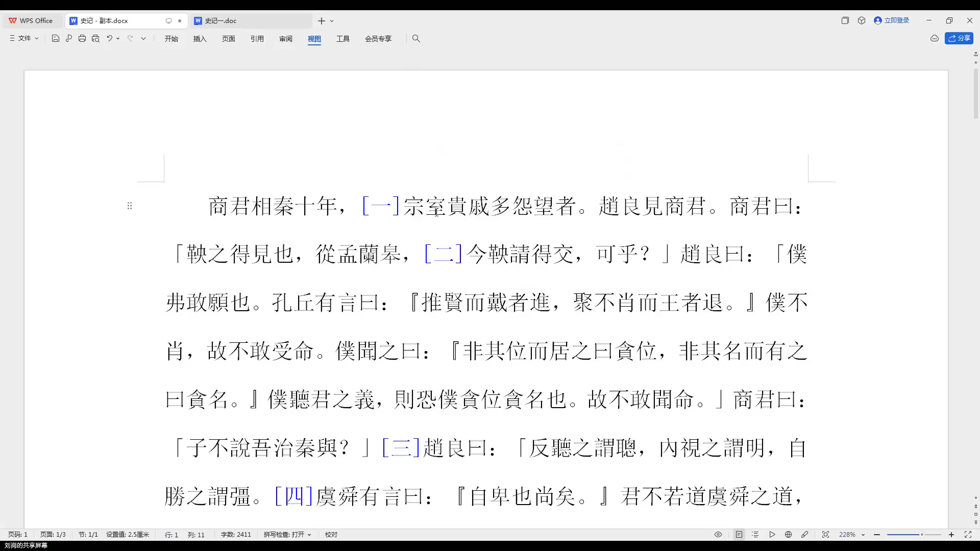Click 字数: 2411 word count
The width and height of the screenshot is (980, 551).
236,535
